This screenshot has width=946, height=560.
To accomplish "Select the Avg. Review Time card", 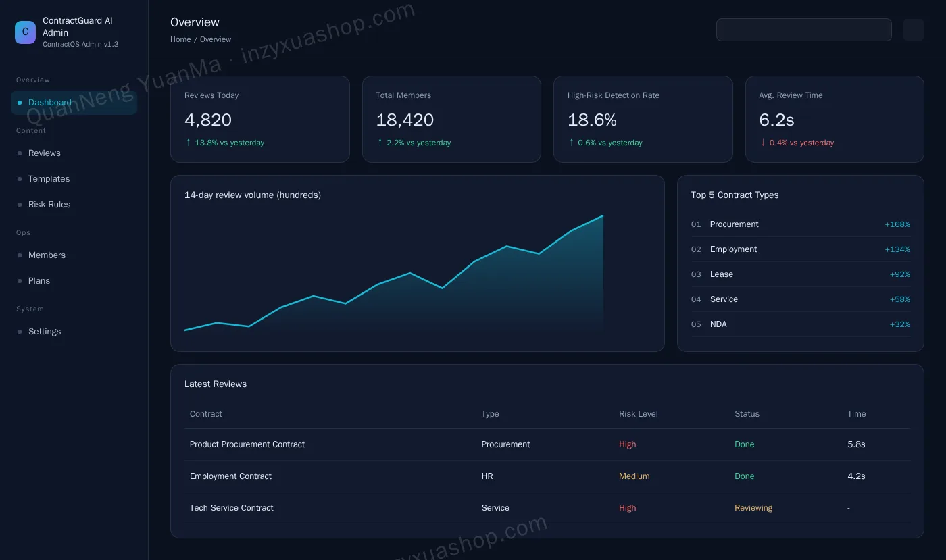I will pyautogui.click(x=835, y=119).
